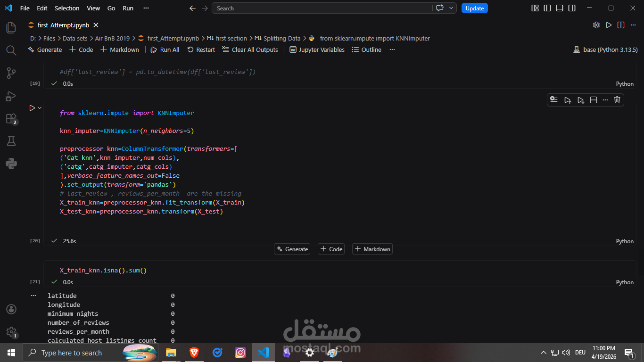
Task: Launch Brave browser from the taskbar
Action: coord(194,353)
